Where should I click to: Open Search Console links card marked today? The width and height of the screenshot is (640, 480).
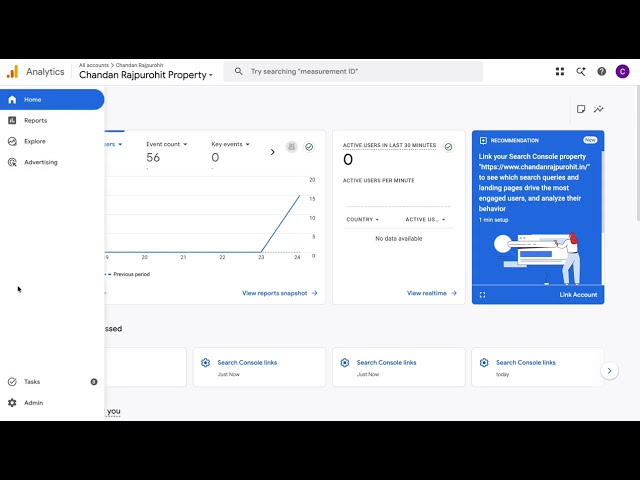pos(538,367)
